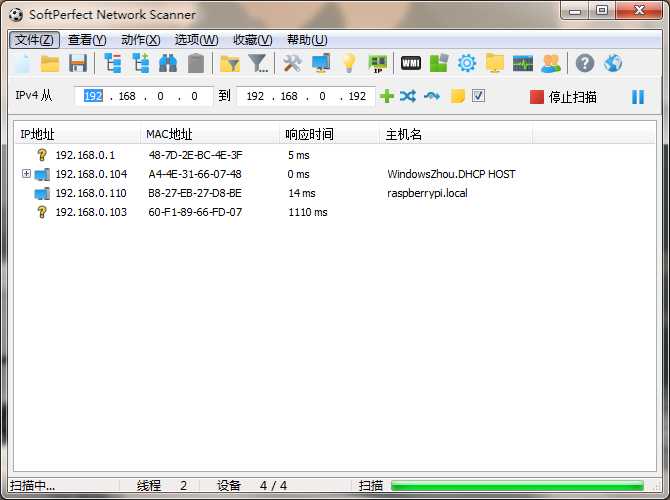The height and width of the screenshot is (500, 670).
Task: Click computer icon beside 192.168.0.110
Action: tap(42, 194)
